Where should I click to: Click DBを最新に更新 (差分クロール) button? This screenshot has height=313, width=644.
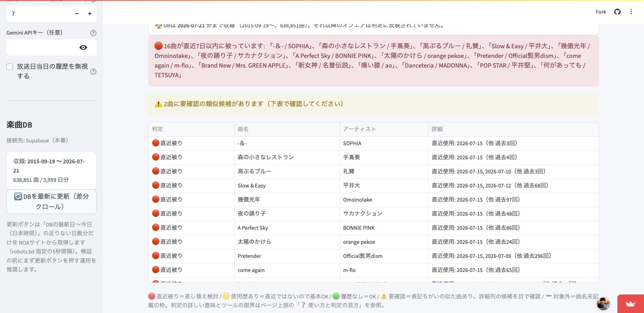tap(52, 202)
